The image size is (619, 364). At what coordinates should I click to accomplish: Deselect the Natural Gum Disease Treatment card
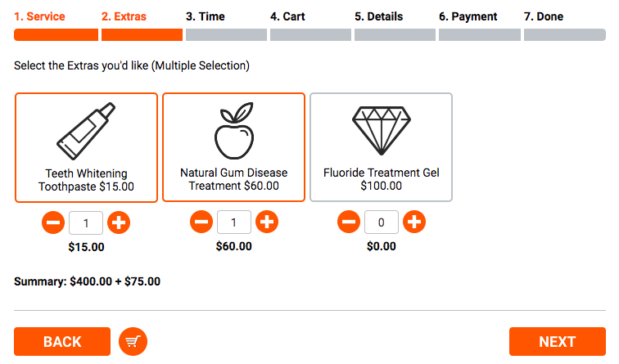click(x=233, y=147)
